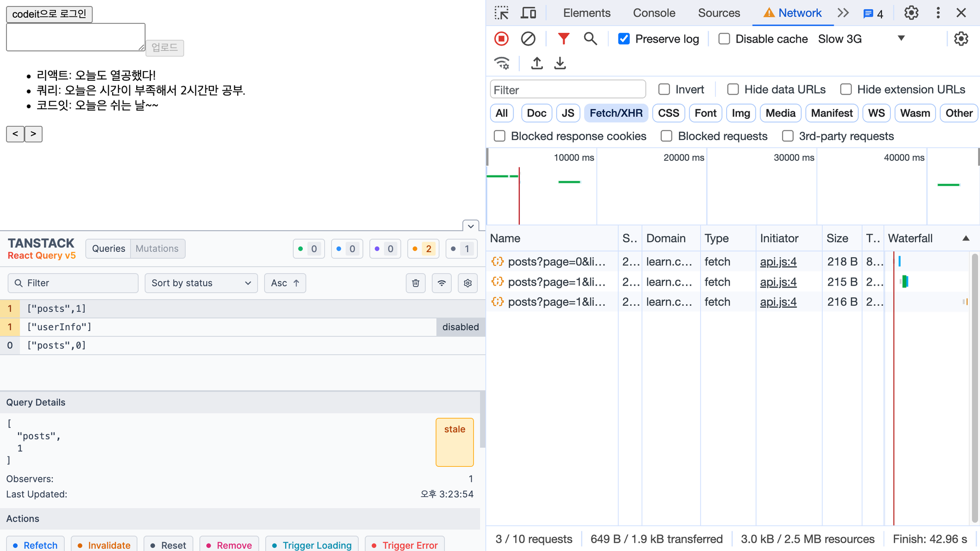The width and height of the screenshot is (980, 551).
Task: Clear query cache with trash icon
Action: [416, 283]
